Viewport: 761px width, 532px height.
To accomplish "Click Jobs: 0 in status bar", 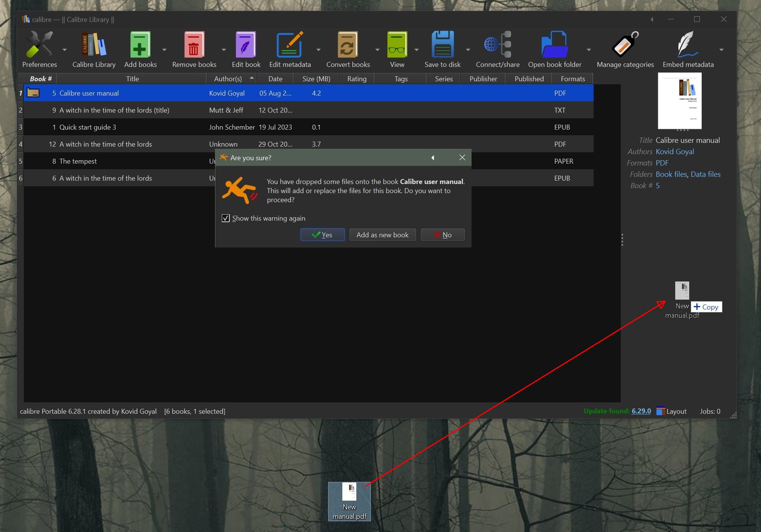I will [710, 411].
